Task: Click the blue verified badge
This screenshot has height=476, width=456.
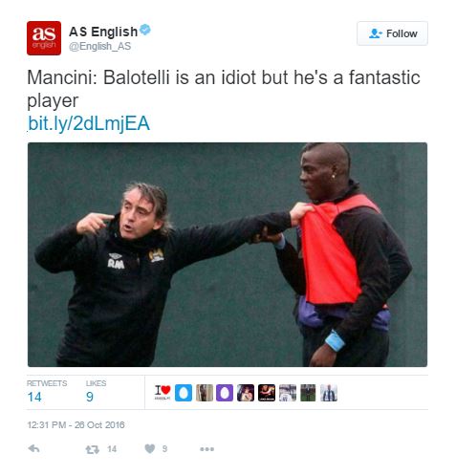Action: pos(145,30)
